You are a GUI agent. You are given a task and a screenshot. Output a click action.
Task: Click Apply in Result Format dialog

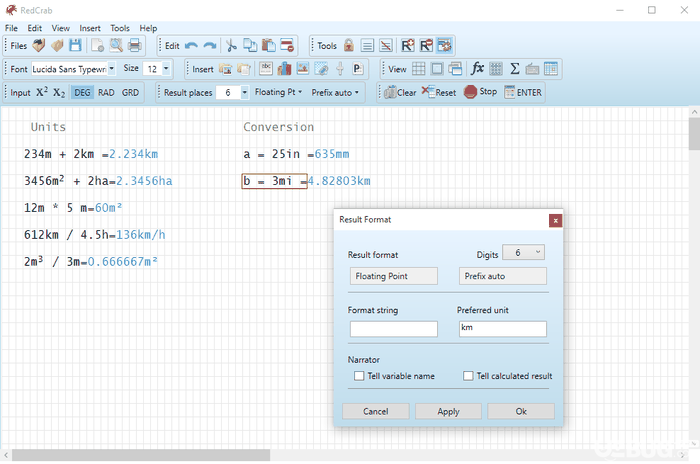tap(448, 411)
